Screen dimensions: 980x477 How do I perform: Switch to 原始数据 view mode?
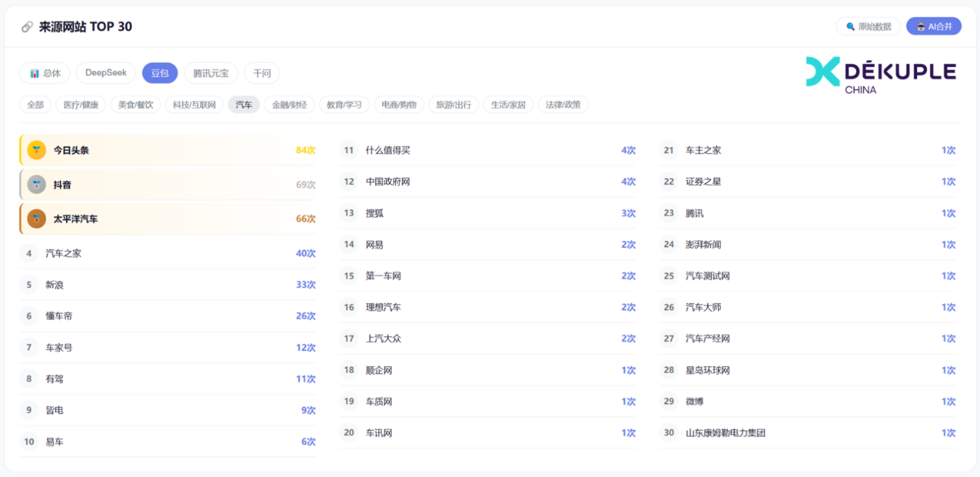[x=868, y=26]
